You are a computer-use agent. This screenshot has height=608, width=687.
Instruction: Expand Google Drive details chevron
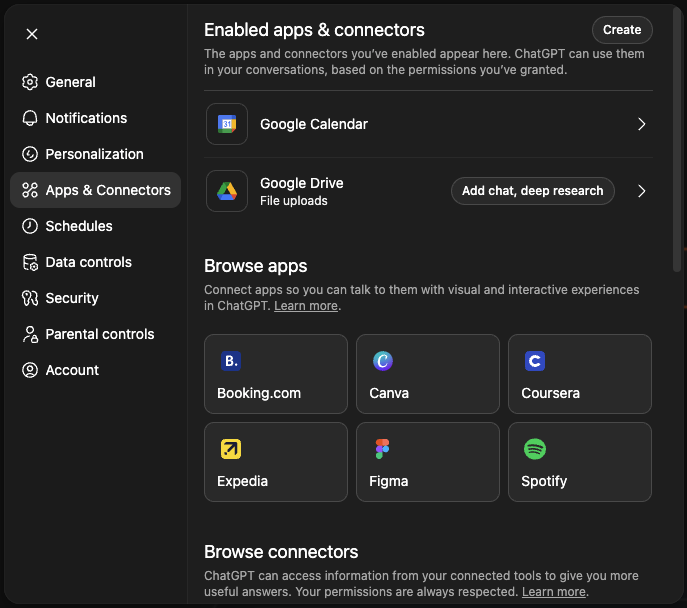coord(641,191)
